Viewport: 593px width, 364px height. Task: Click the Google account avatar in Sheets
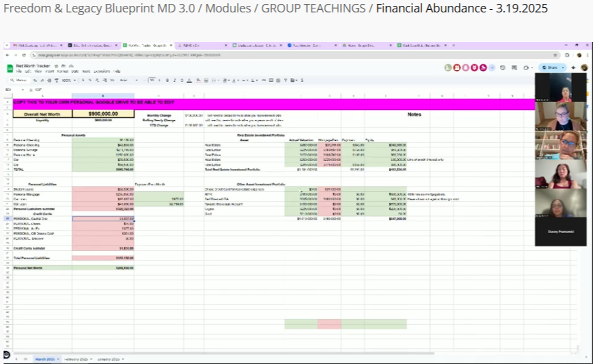584,67
